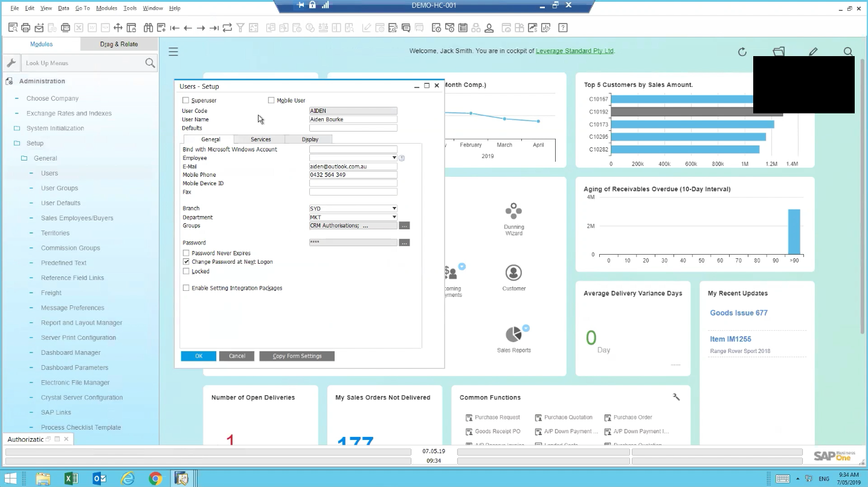
Task: Switch to the Services tab
Action: coord(260,139)
